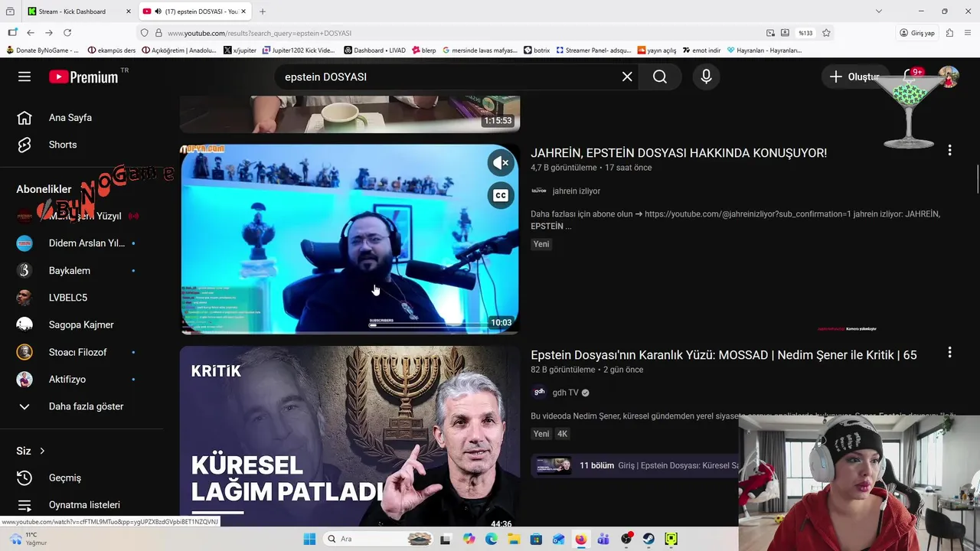Open the YouTube hamburger guide menu
980x551 pixels.
click(x=24, y=77)
